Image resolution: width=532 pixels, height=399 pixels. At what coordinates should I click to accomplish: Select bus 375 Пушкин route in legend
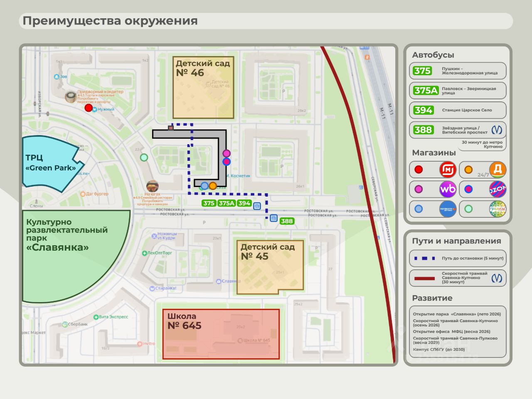[458, 71]
